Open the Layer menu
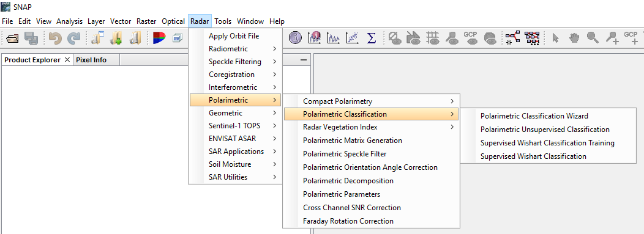The height and width of the screenshot is (234, 644). tap(96, 21)
